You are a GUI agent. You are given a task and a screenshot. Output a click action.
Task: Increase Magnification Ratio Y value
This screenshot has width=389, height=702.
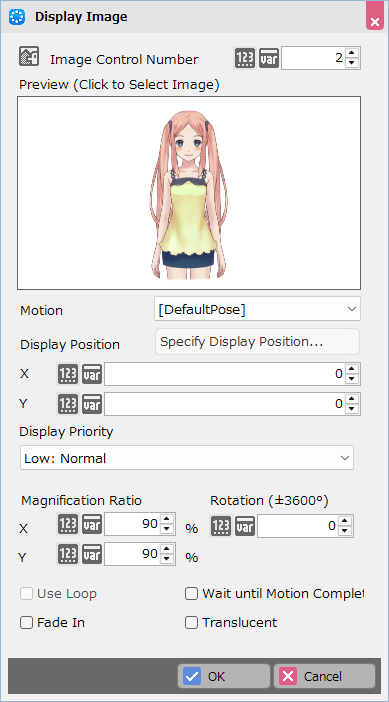click(x=167, y=549)
